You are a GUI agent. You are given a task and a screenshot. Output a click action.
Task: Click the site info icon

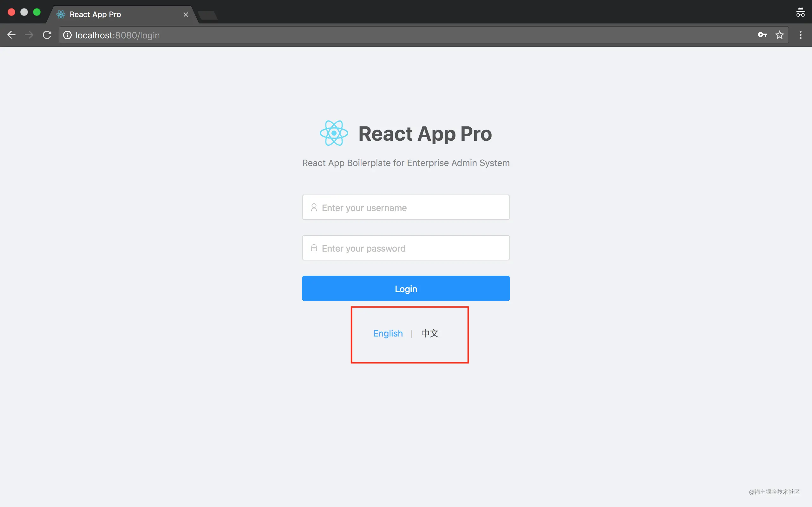(68, 35)
